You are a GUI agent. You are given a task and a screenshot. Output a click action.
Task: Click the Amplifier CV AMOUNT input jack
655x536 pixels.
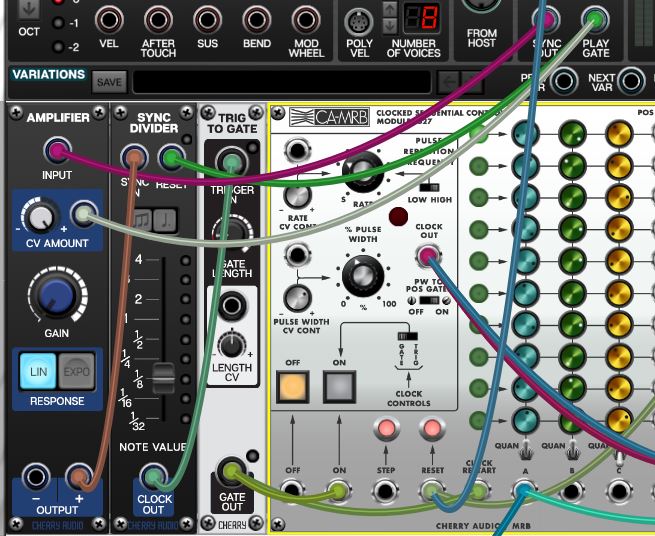click(84, 214)
